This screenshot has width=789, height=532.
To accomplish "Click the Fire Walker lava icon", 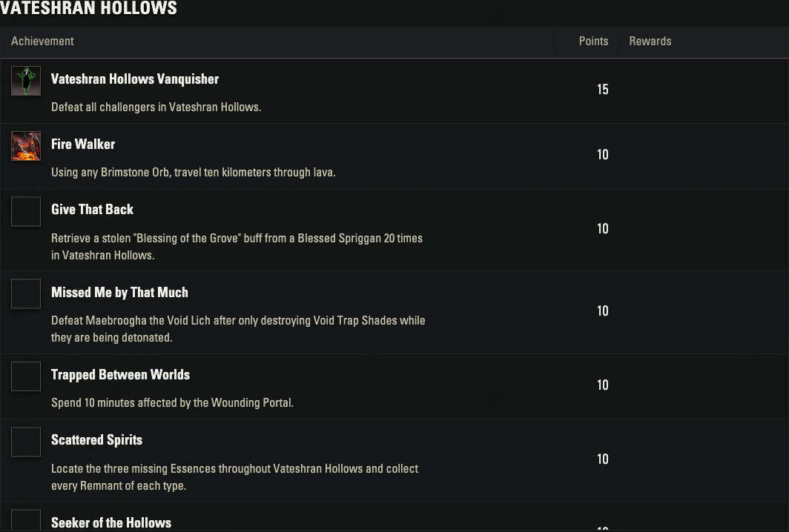I will (26, 146).
